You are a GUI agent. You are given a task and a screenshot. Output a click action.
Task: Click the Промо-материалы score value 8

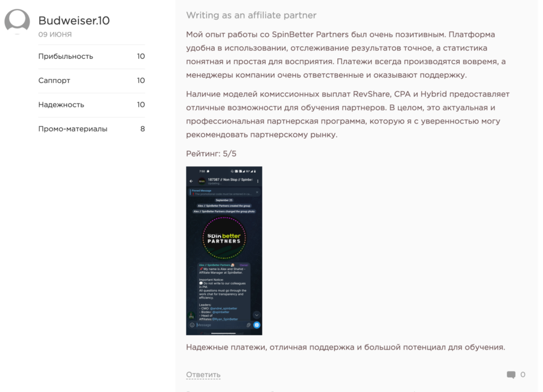coord(142,129)
